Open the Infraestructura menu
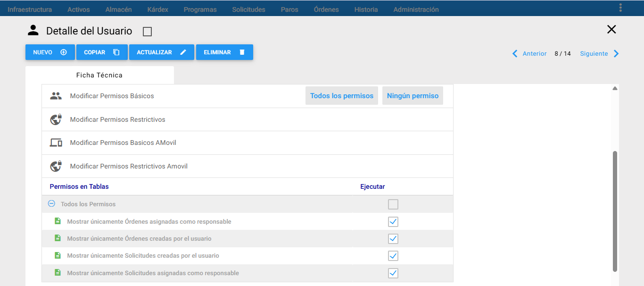Viewport: 644px width, 286px height. (30, 9)
